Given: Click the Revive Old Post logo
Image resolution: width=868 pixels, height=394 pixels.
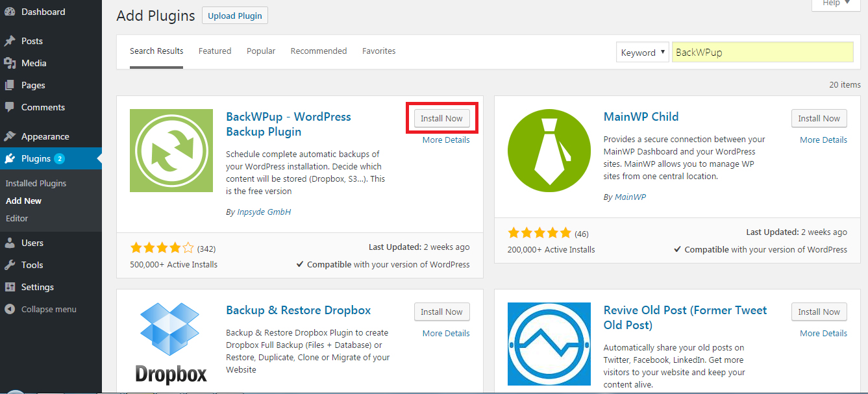Looking at the screenshot, I should pos(549,344).
